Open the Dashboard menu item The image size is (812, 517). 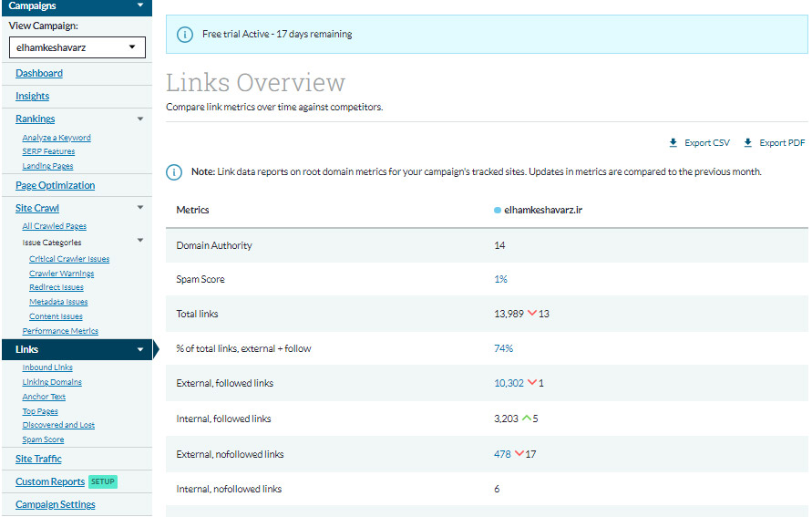(39, 73)
